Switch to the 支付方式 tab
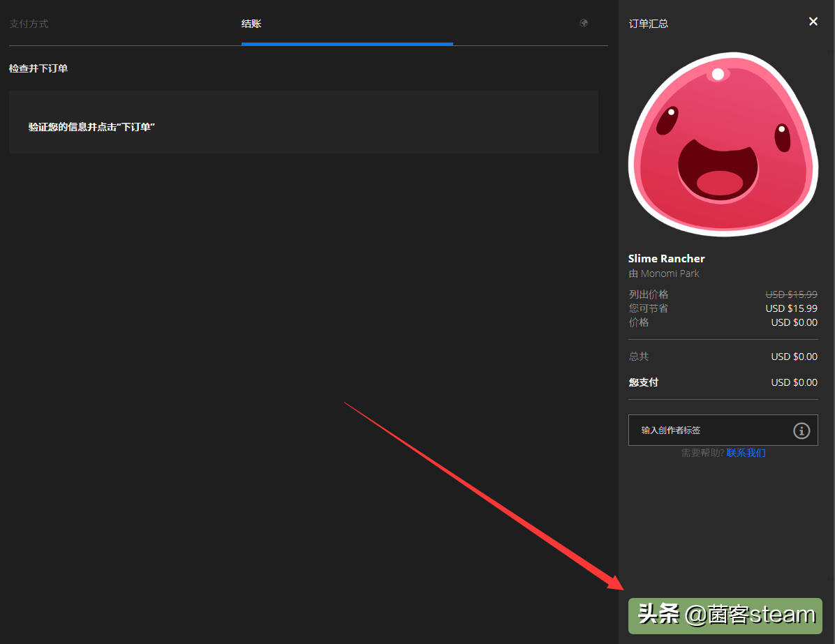 pos(29,23)
